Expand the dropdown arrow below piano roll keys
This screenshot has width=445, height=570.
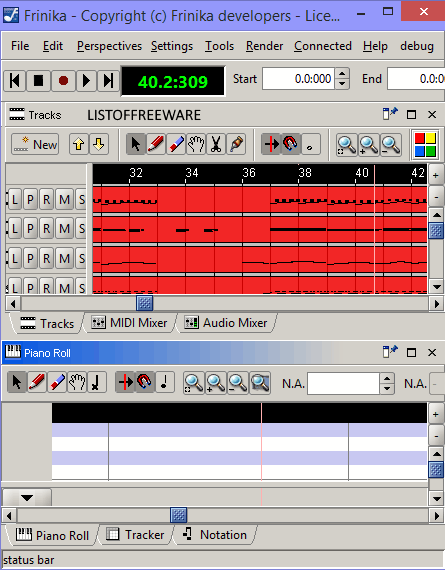(27, 498)
